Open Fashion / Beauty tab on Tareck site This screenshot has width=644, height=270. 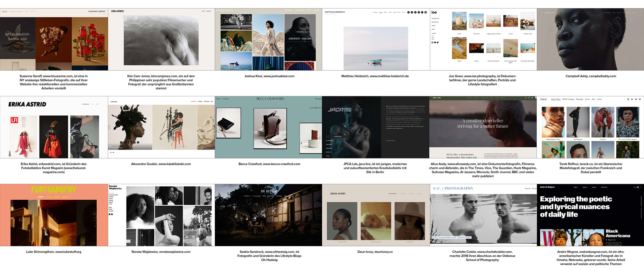(555, 99)
